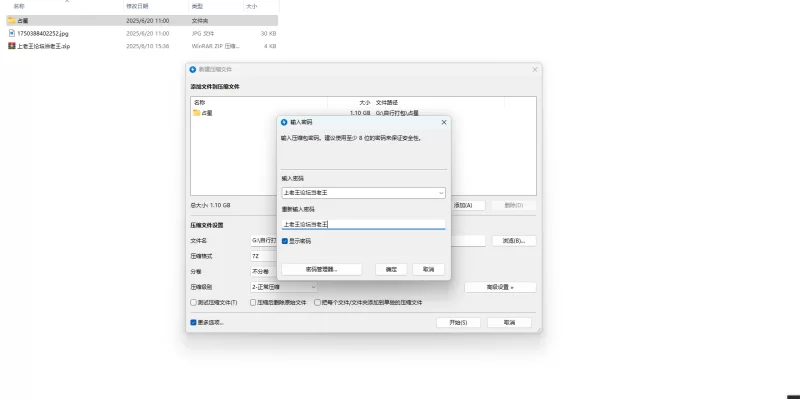Open the 输入密码 password history dropdown arrow
This screenshot has height=399, width=800.
coord(441,193)
